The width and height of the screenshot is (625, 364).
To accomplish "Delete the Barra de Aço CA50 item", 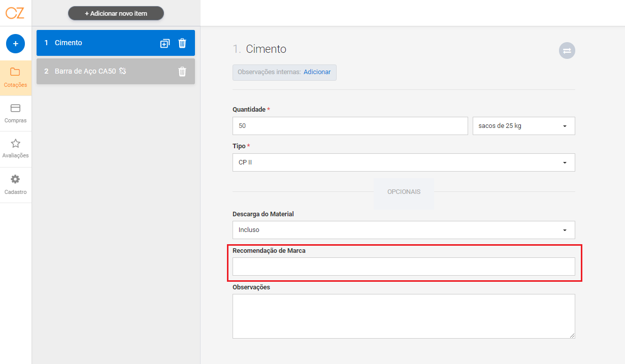I will (x=182, y=72).
